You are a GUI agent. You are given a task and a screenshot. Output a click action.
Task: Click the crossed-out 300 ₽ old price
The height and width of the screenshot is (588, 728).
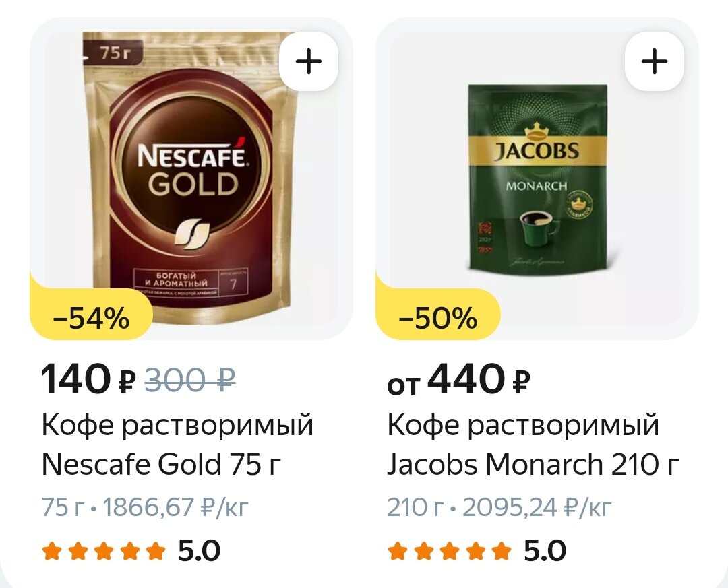pos(190,380)
